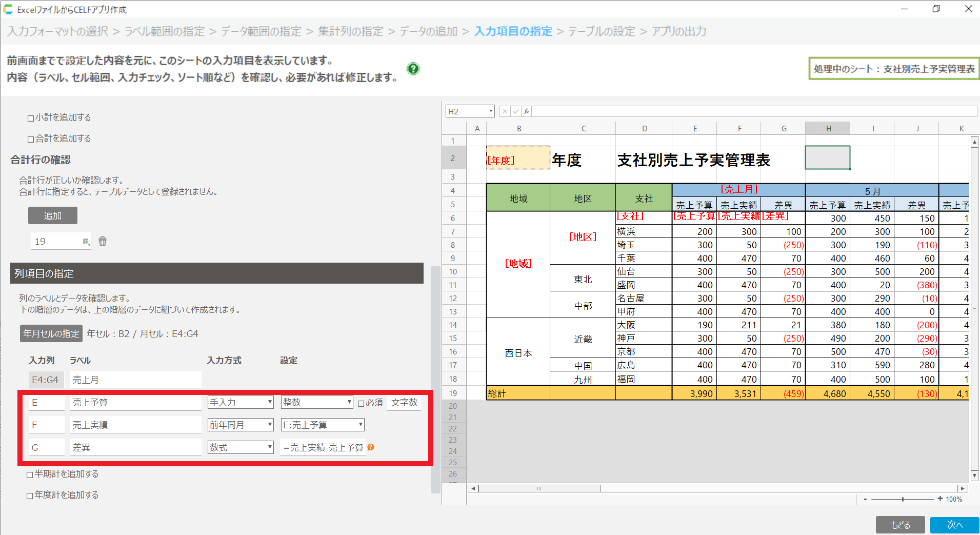This screenshot has height=535, width=980.
Task: Click the zoom in plus icon
Action: pyautogui.click(x=940, y=499)
